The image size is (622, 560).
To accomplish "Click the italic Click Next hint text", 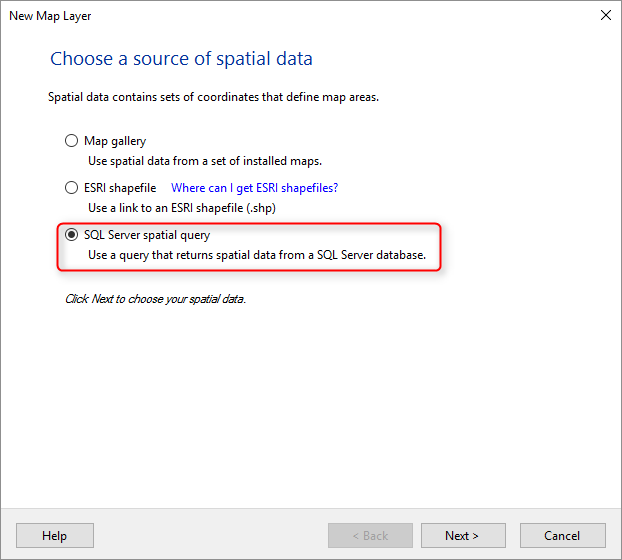I will (x=155, y=299).
